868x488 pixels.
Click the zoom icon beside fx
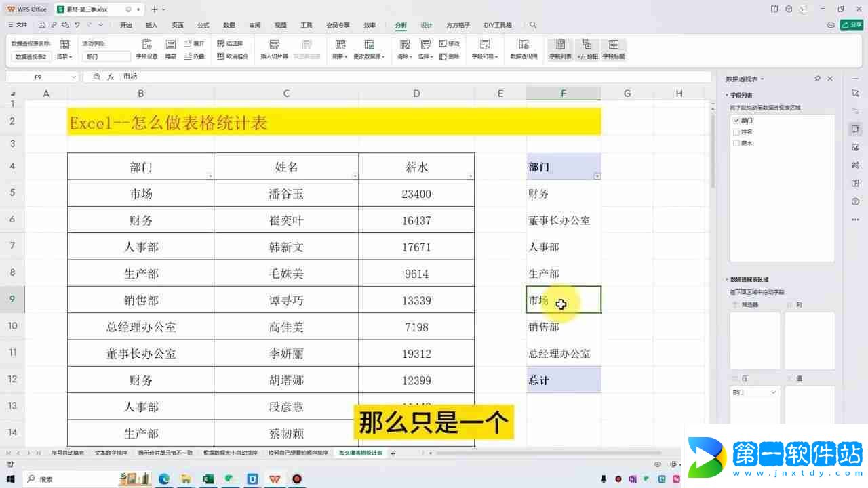coord(96,77)
